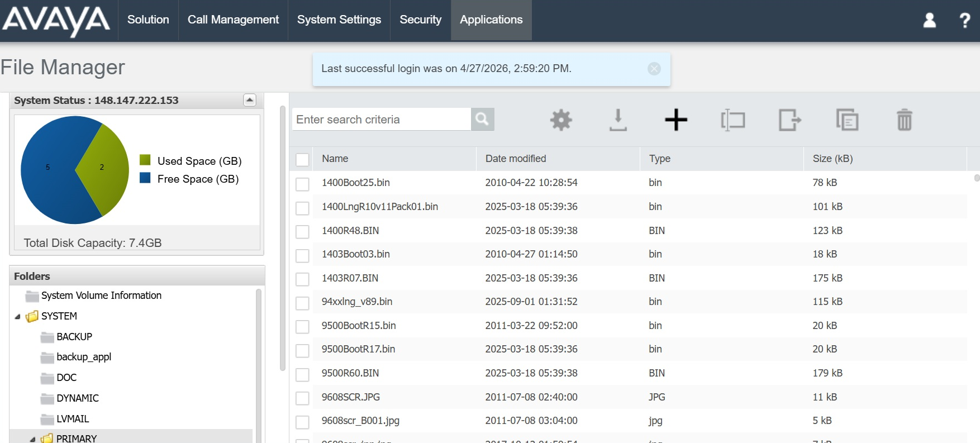Click the 9500BootR17.bin file name
The height and width of the screenshot is (443, 980).
coord(358,349)
